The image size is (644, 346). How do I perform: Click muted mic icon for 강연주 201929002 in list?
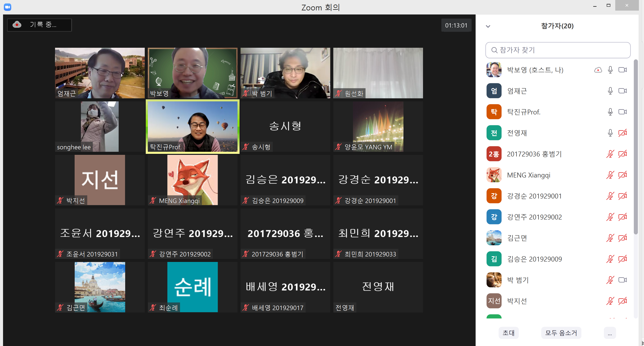[x=610, y=217]
